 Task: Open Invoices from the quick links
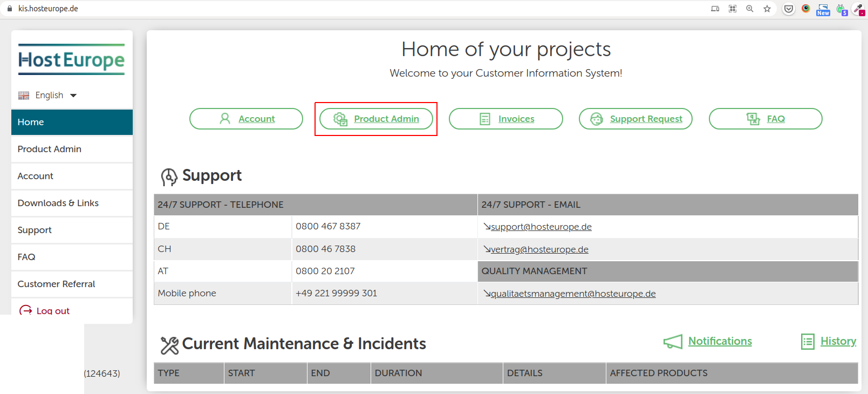505,119
